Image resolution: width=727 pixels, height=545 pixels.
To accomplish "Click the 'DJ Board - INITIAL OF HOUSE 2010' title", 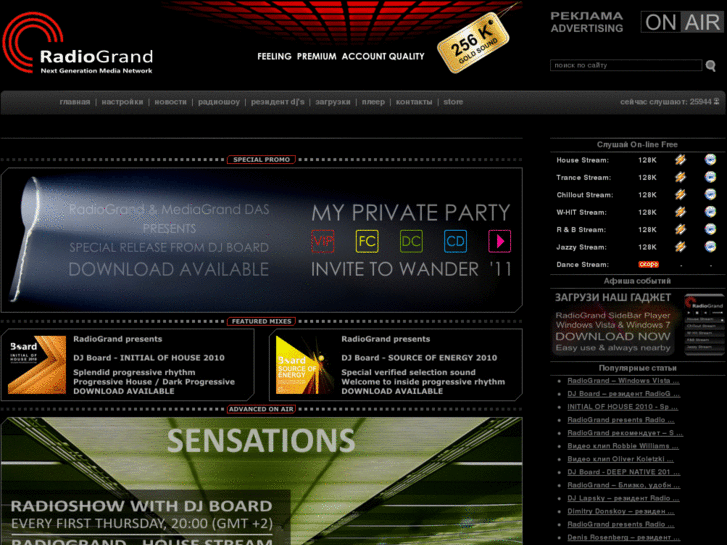I will [149, 358].
